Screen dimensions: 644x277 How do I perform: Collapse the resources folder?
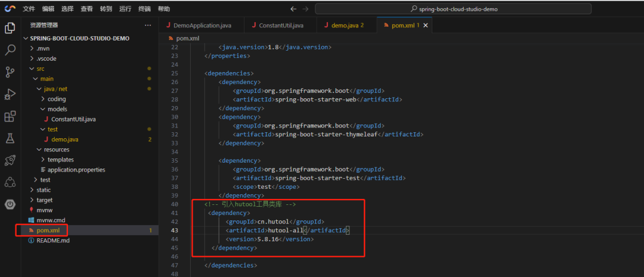89,150
